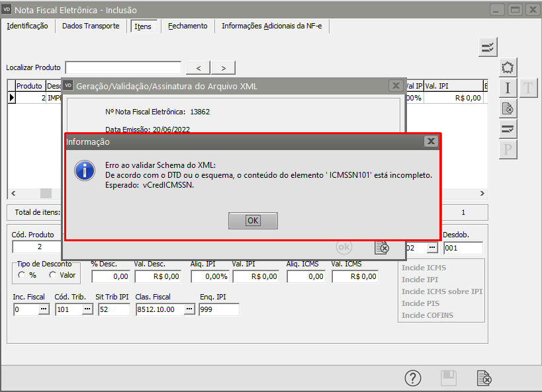Screen dimensions: 542x392
Task: Open the Inc. Fiscal lookup button
Action: coord(44,309)
